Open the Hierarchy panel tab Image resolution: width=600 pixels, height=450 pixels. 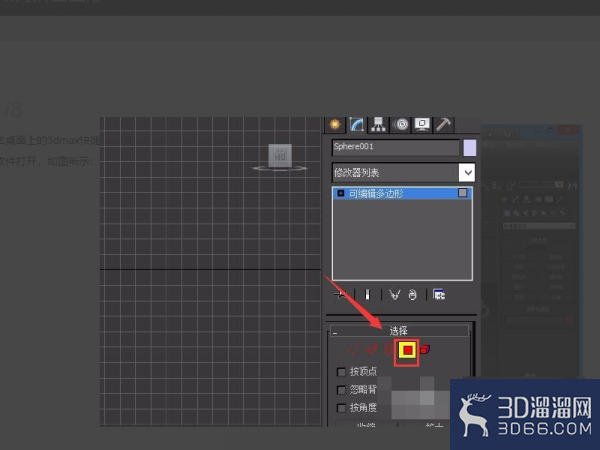(378, 125)
